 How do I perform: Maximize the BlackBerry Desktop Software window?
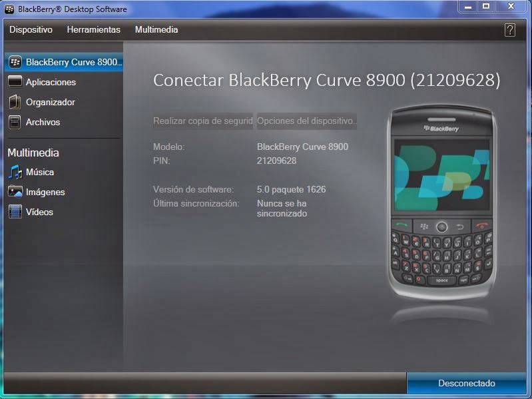(486, 7)
